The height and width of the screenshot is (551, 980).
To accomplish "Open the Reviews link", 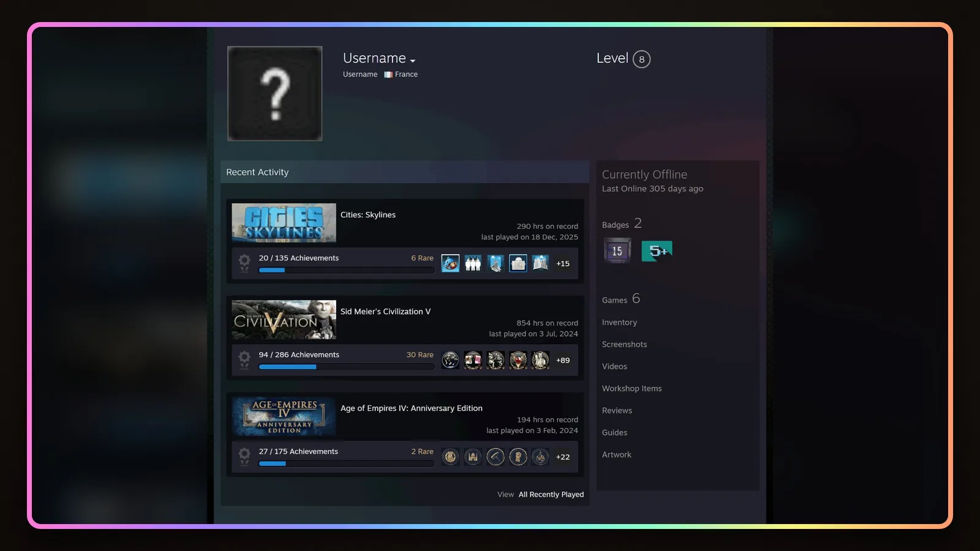I will pyautogui.click(x=617, y=411).
